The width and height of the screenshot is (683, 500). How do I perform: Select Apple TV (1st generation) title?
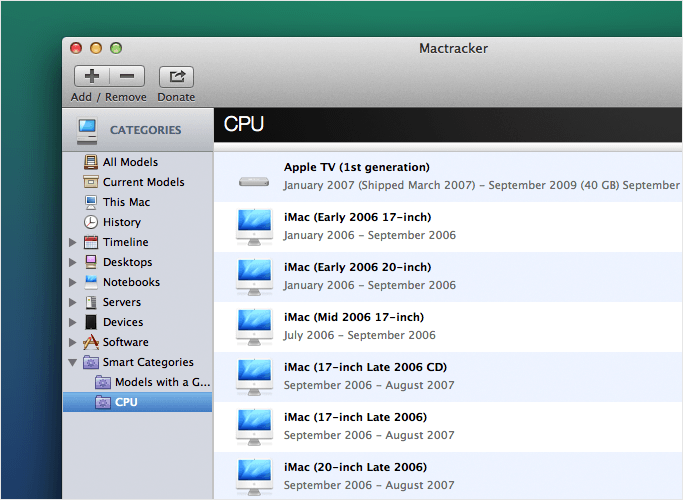(x=357, y=167)
